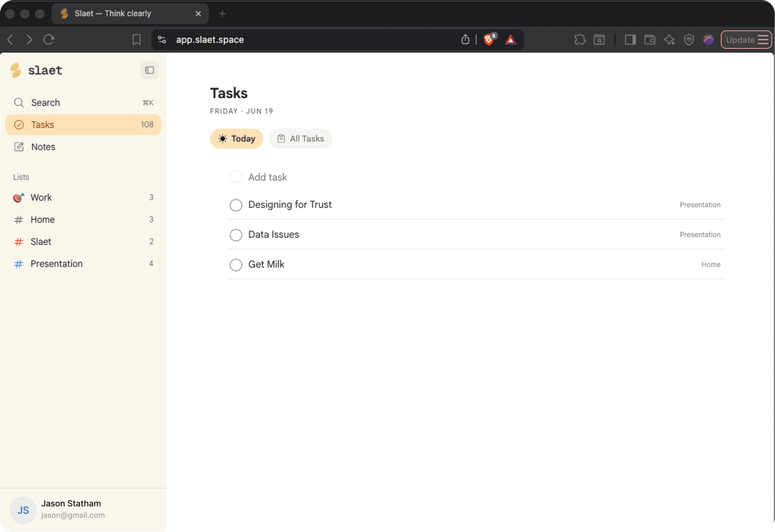Switch to the Today tab
The width and height of the screenshot is (775, 532).
pos(236,139)
